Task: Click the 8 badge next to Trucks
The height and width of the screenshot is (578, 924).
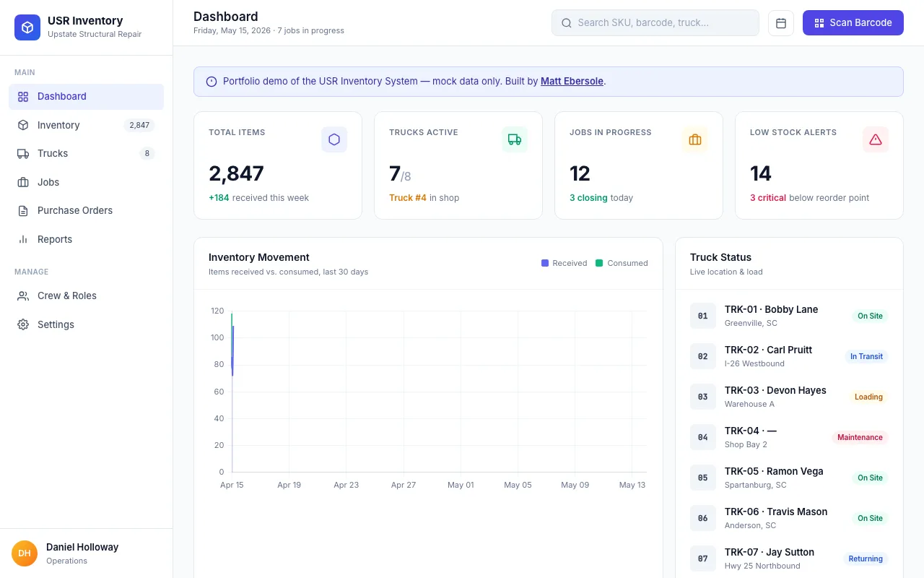Action: click(147, 153)
